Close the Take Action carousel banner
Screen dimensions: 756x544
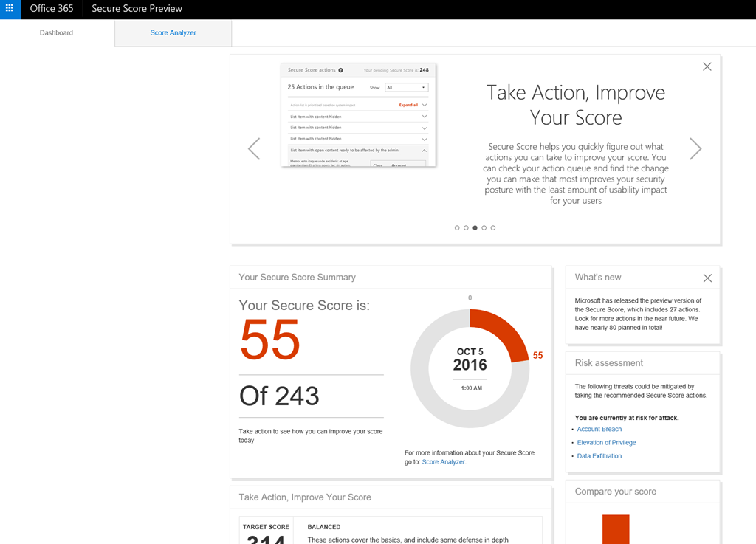[x=707, y=66]
